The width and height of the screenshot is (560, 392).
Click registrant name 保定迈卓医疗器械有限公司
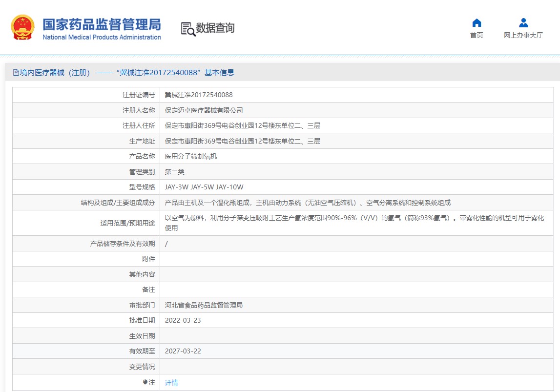pyautogui.click(x=204, y=110)
